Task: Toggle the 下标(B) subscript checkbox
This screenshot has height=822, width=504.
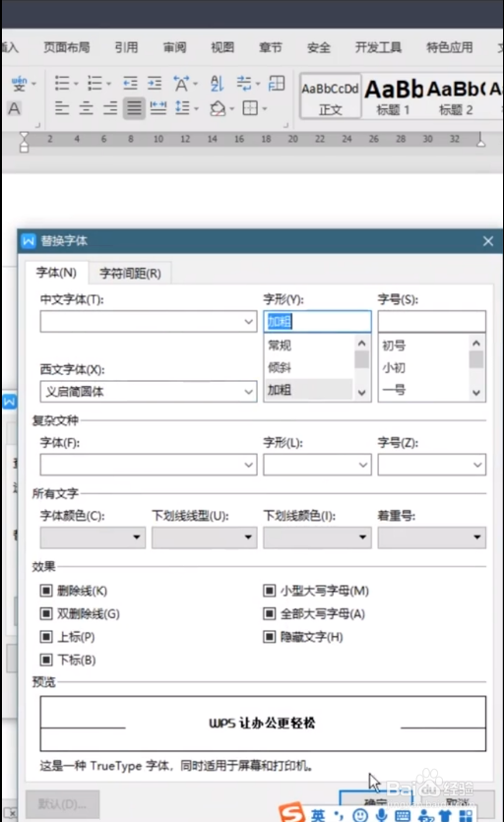Action: click(46, 660)
